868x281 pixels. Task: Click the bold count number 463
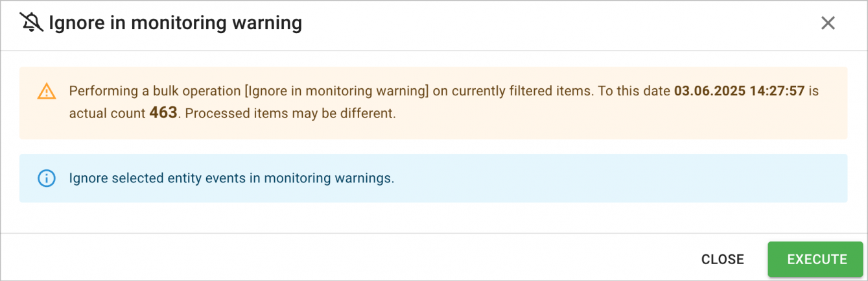pyautogui.click(x=163, y=113)
